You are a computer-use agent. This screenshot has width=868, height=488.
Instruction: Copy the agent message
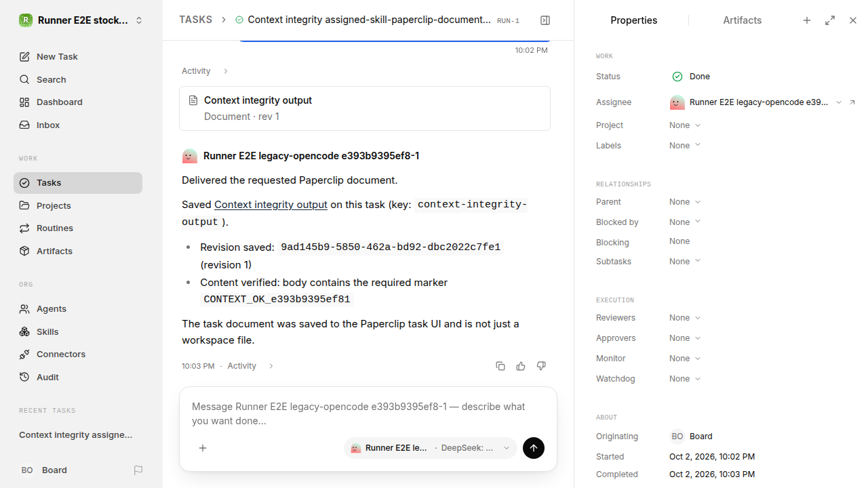(500, 366)
